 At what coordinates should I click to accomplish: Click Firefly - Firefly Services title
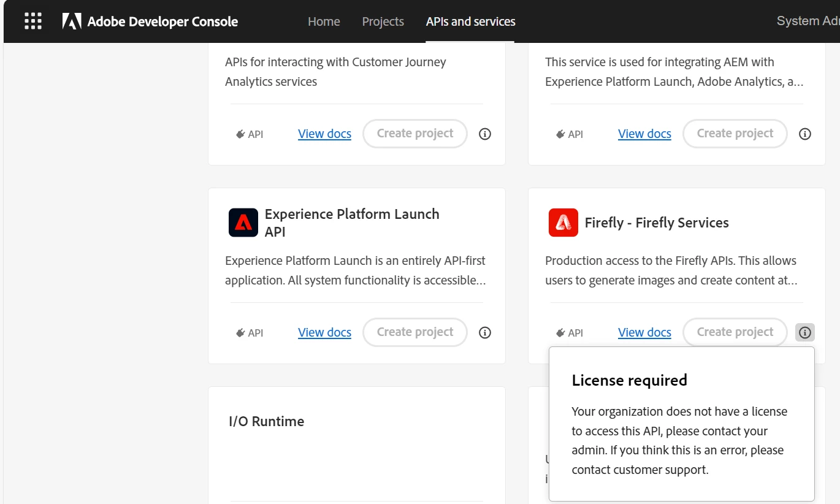click(x=657, y=223)
